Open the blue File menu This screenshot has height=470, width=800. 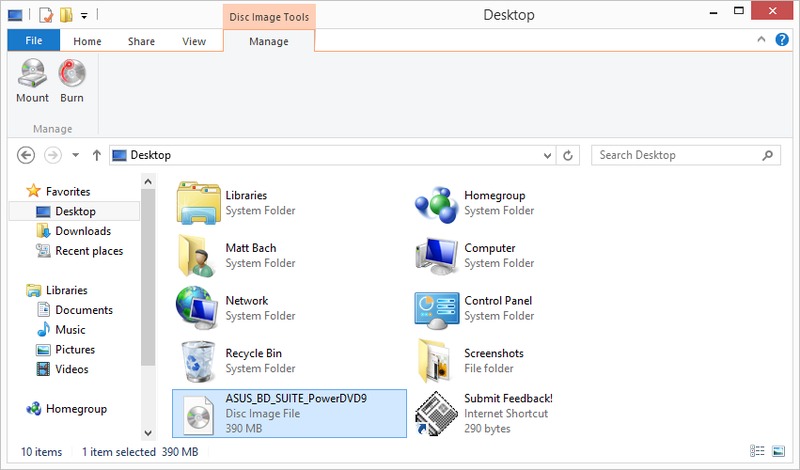pos(34,41)
